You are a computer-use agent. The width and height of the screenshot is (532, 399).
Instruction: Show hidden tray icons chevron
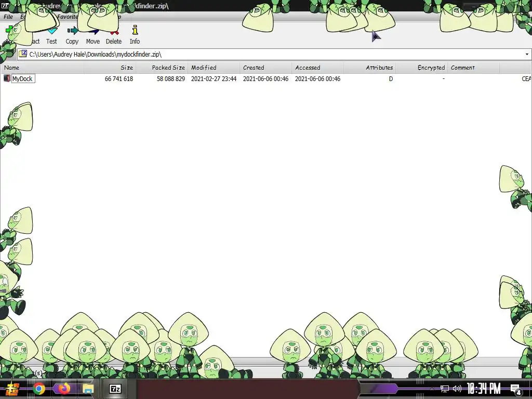(432, 389)
